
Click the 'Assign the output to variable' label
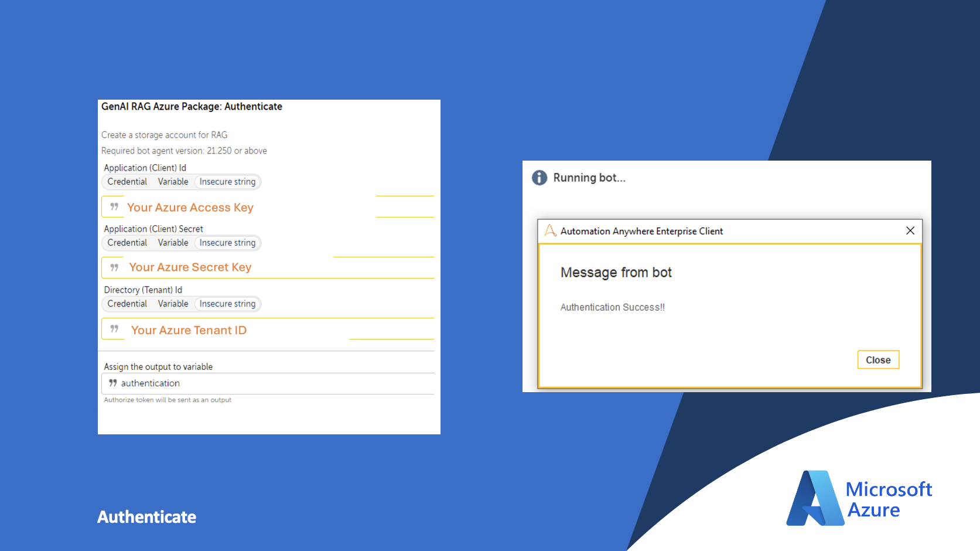pyautogui.click(x=158, y=367)
